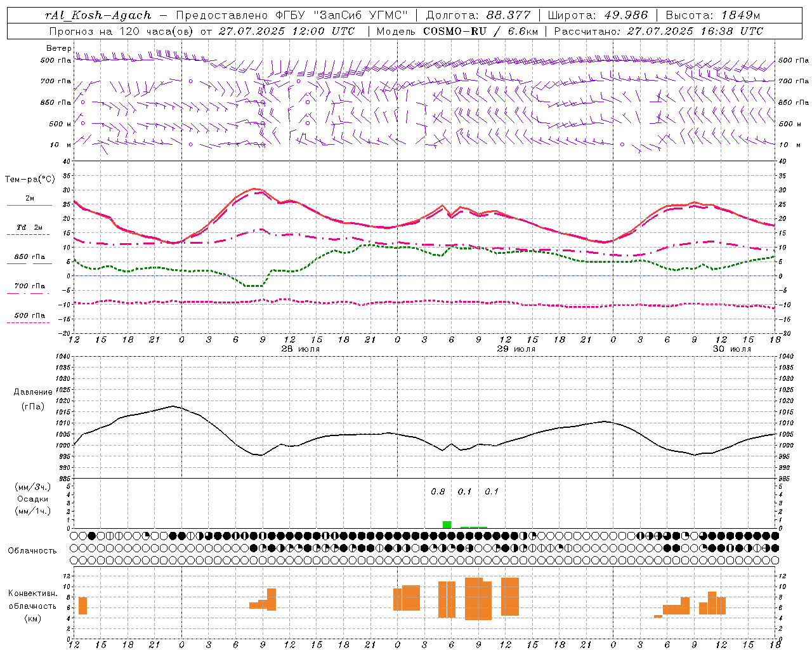Click the 'Давление' pressure panel label
Image resolution: width=812 pixels, height=650 pixels.
coord(33,392)
